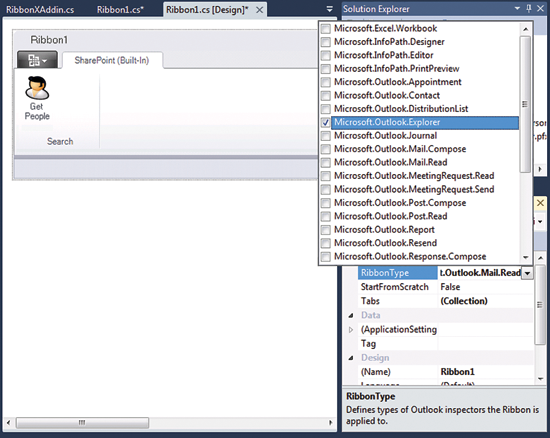Viewport: 550px width, 438px height.
Task: Check the Microsoft.Excel.Workbook checkbox
Action: (x=326, y=28)
